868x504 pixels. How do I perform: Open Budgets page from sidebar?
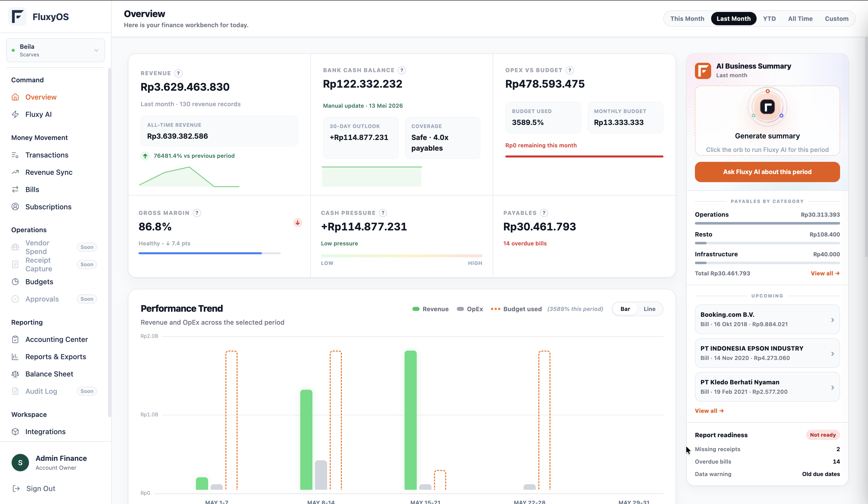click(39, 282)
